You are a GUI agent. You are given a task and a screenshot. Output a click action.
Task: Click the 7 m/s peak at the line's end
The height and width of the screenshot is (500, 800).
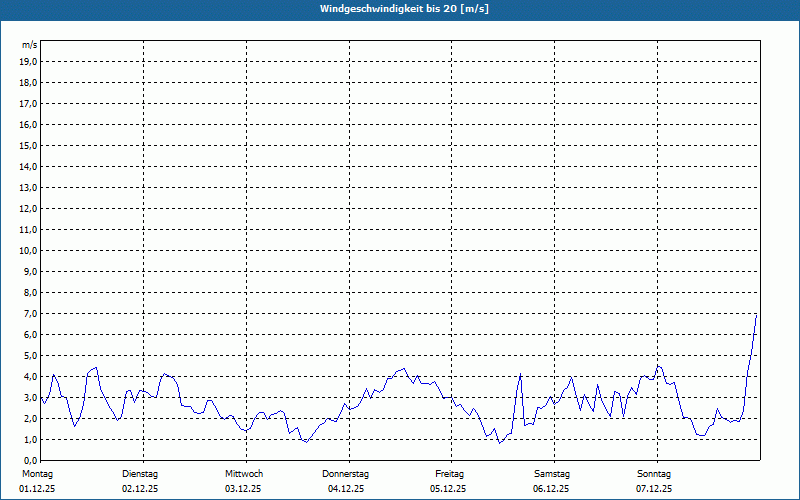click(x=756, y=315)
